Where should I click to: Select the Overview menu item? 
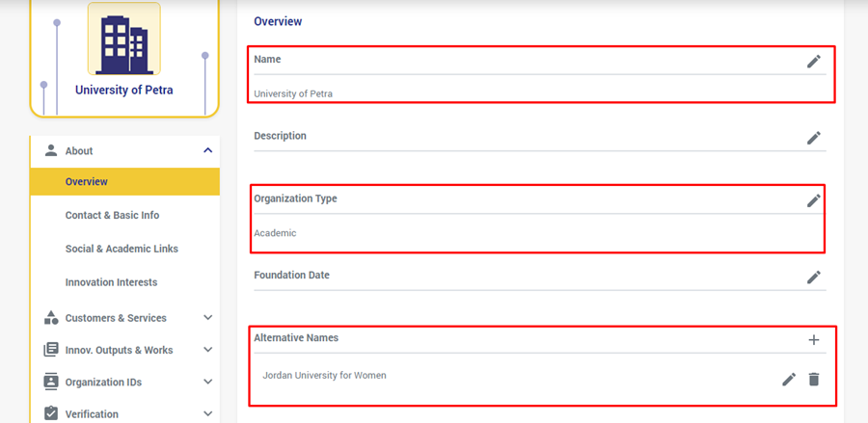(87, 182)
